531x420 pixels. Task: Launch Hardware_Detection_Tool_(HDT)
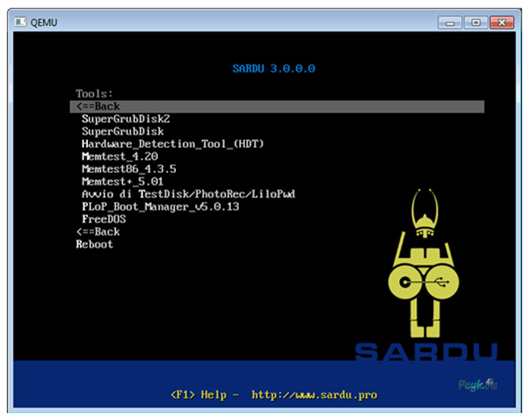tap(173, 144)
